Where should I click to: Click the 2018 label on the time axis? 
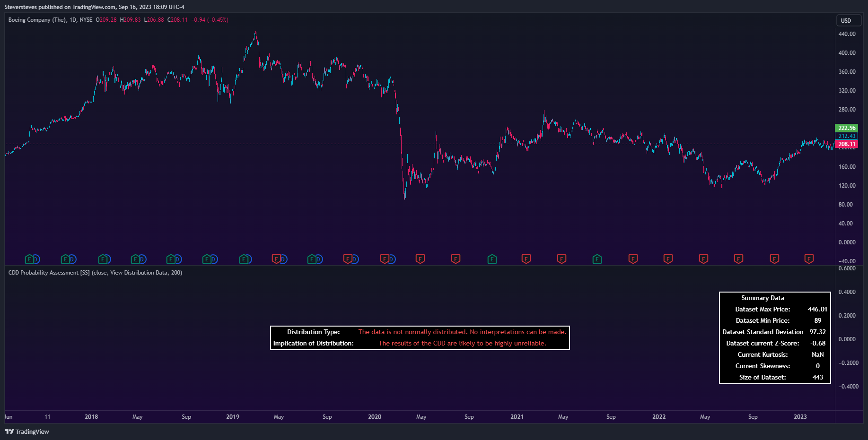pos(91,417)
